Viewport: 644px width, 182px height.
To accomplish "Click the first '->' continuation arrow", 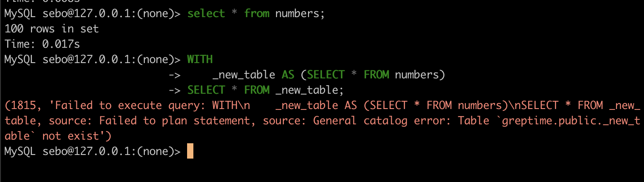I will tap(174, 75).
